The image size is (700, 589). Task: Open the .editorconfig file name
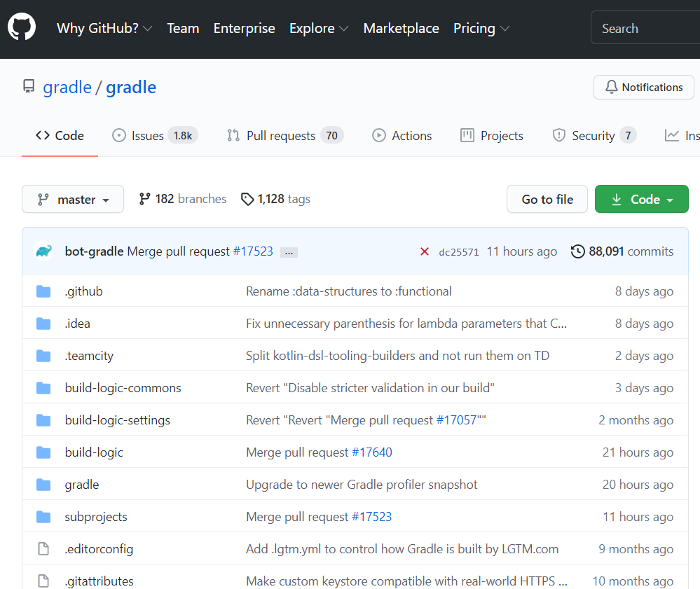click(99, 549)
